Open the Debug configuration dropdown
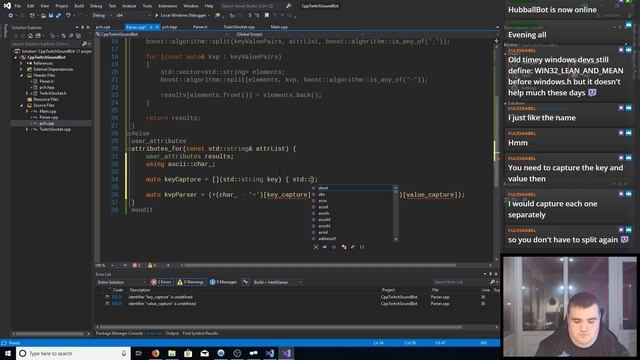The height and width of the screenshot is (360, 640). coord(101,16)
